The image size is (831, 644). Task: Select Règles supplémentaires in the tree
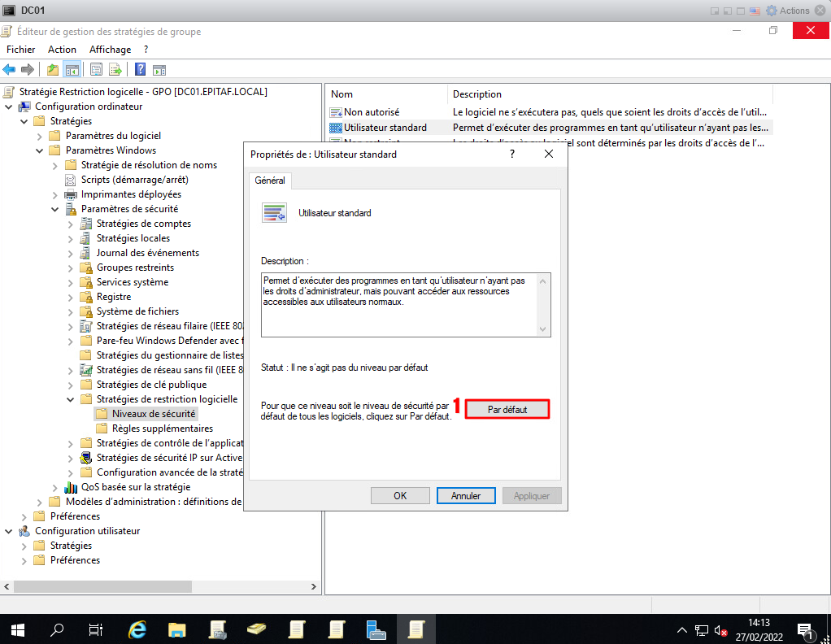pyautogui.click(x=162, y=429)
